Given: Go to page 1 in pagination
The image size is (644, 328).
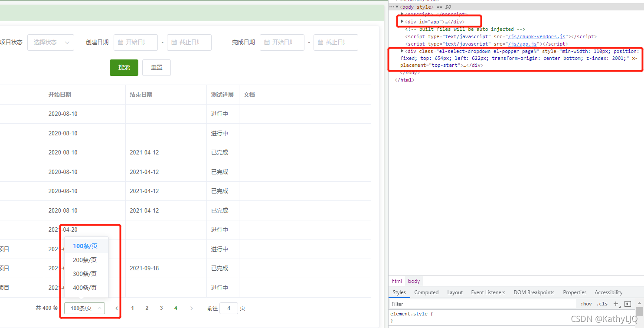Looking at the screenshot, I should point(133,308).
